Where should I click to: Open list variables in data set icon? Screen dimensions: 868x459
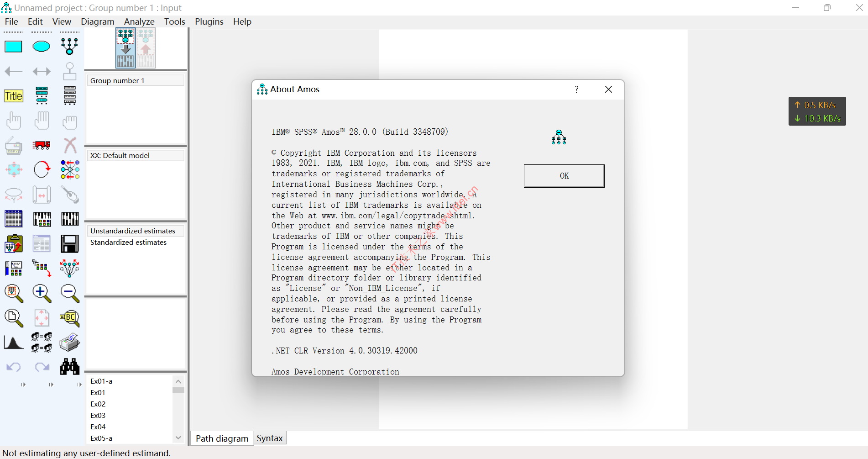[x=69, y=96]
